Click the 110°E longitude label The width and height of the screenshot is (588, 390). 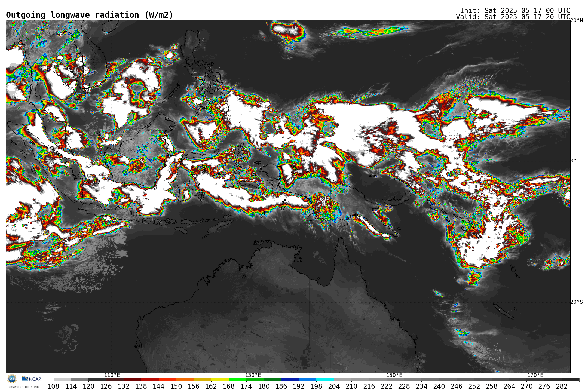(x=112, y=375)
